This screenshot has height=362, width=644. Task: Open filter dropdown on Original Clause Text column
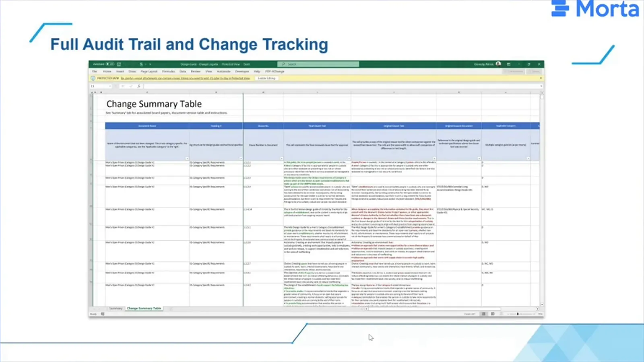click(x=434, y=158)
